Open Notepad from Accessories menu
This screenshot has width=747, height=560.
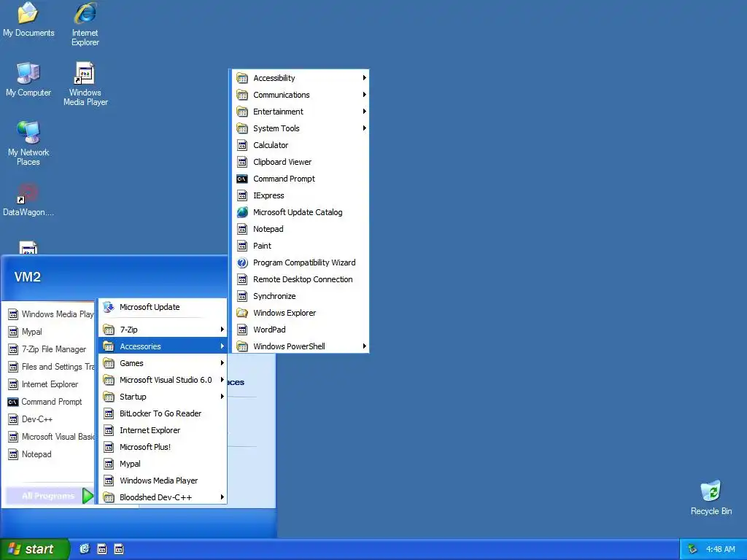click(x=301, y=229)
